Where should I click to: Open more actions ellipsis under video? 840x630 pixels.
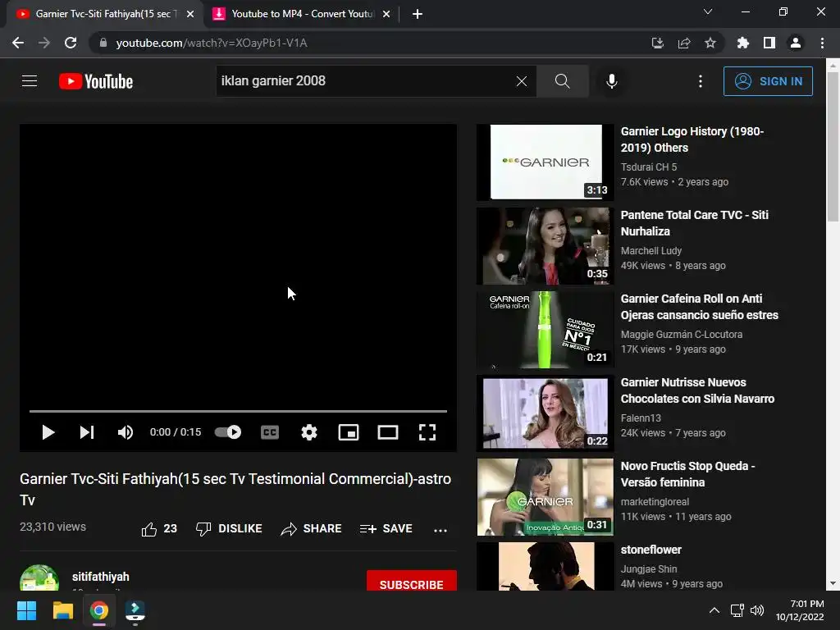(x=441, y=530)
